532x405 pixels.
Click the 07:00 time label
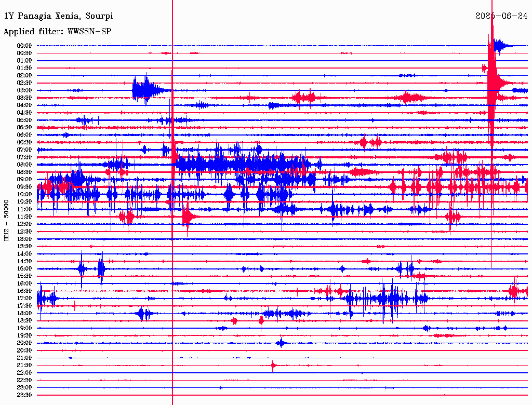point(24,150)
